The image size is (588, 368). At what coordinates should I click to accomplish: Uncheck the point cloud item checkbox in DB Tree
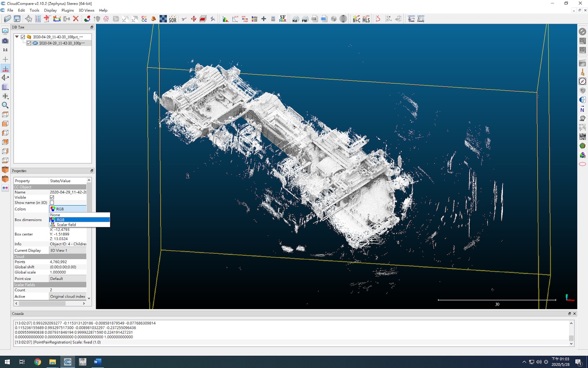pos(29,43)
